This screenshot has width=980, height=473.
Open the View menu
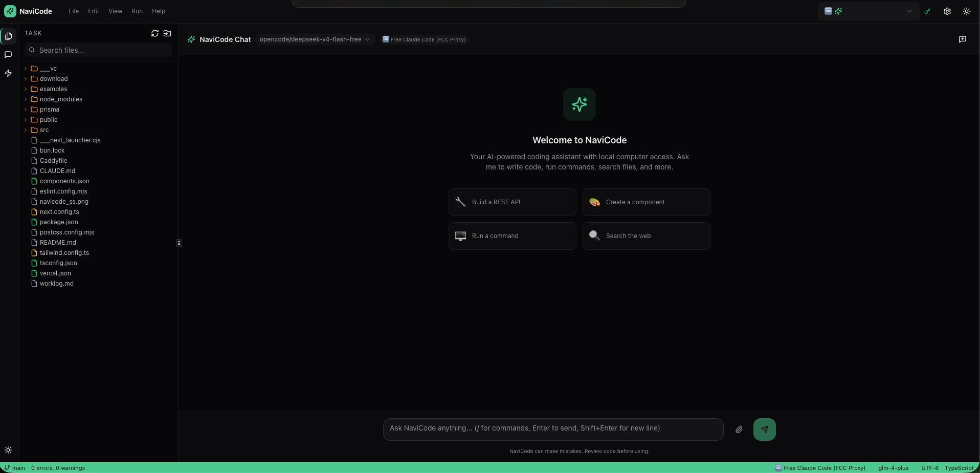(115, 11)
